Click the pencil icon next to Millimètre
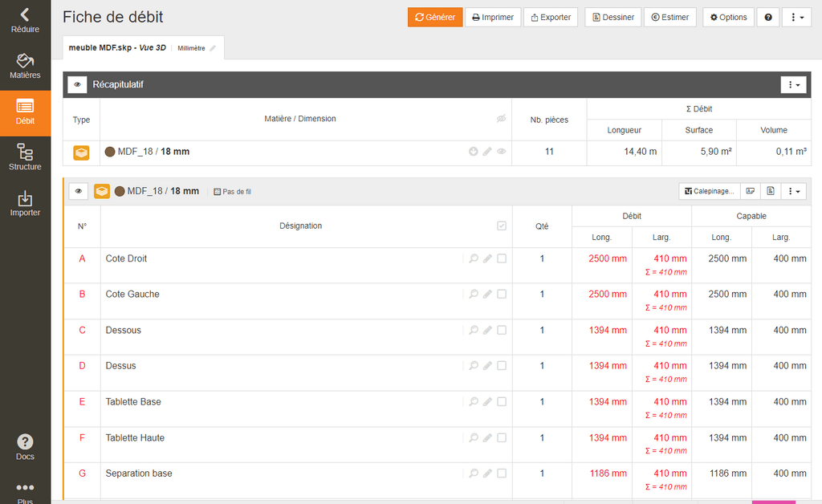 [x=213, y=48]
